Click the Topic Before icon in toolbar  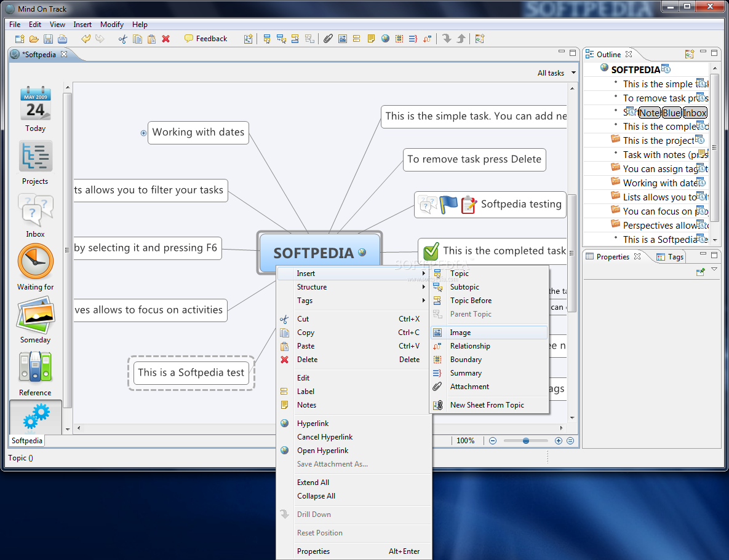[x=295, y=39]
